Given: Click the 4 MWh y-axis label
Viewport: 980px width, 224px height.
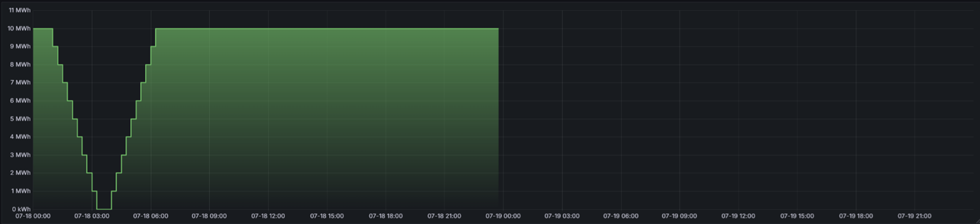Looking at the screenshot, I should pyautogui.click(x=20, y=137).
